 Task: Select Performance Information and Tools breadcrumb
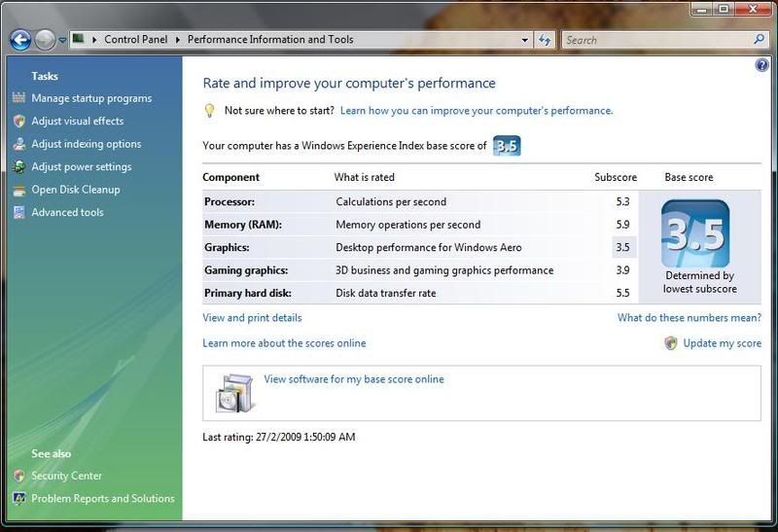[x=269, y=40]
